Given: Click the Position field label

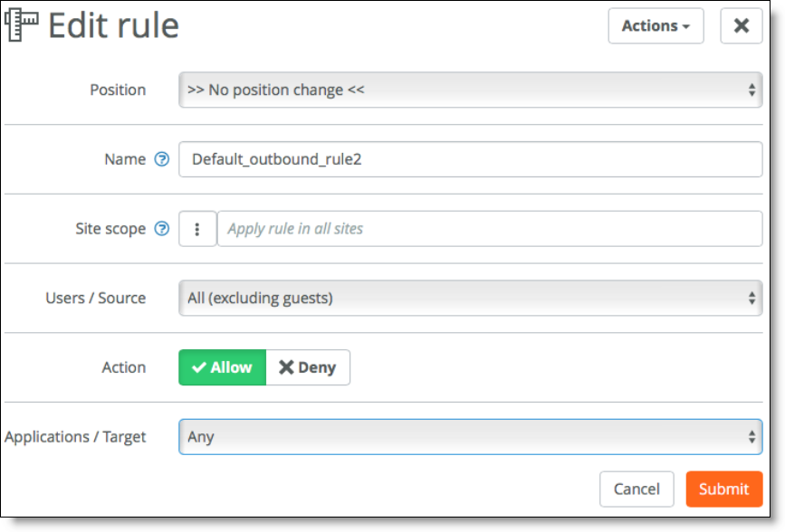Looking at the screenshot, I should pos(118,90).
